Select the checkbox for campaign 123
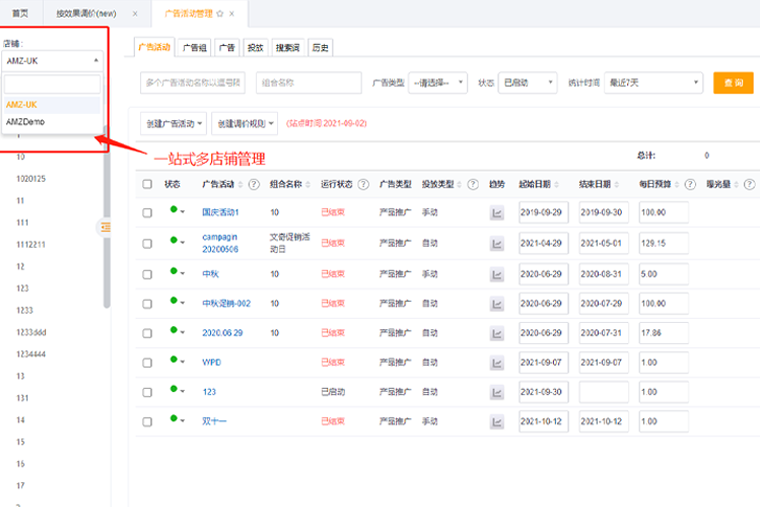The width and height of the screenshot is (760, 507). pyautogui.click(x=148, y=392)
